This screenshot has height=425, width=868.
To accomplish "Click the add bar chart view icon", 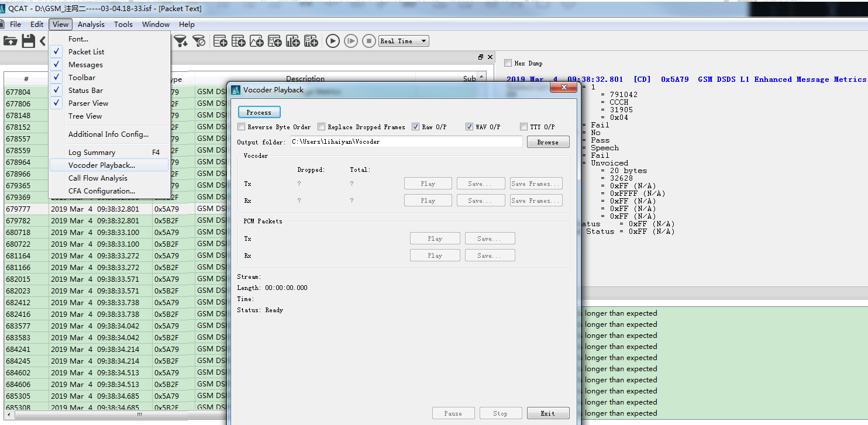I will click(292, 41).
